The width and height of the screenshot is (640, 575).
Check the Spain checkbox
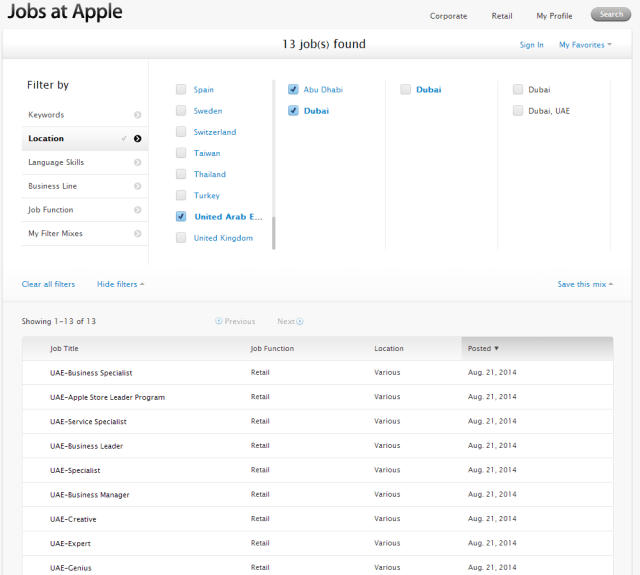coord(181,89)
